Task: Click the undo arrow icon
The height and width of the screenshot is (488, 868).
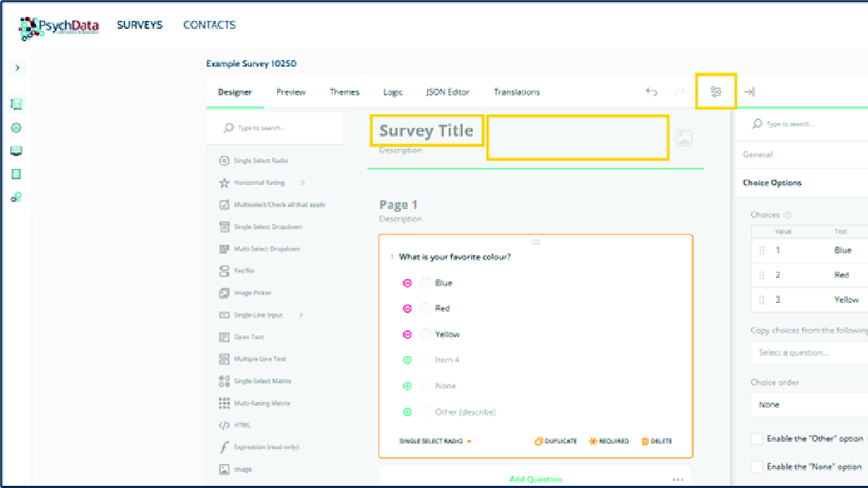Action: tap(651, 92)
